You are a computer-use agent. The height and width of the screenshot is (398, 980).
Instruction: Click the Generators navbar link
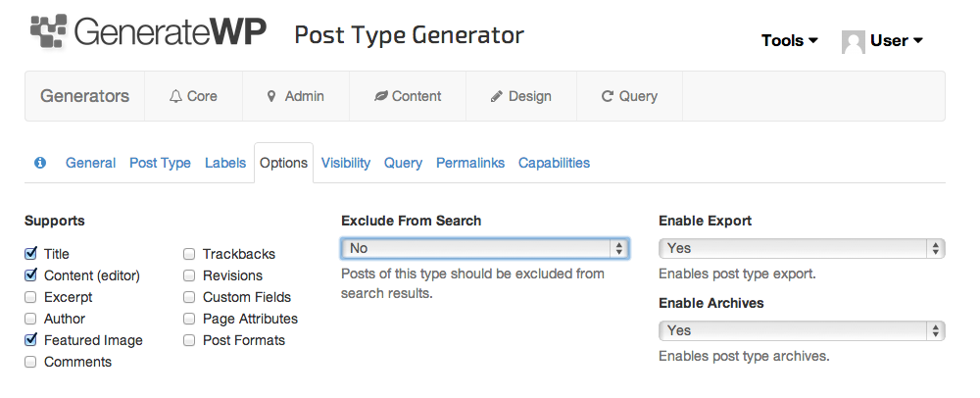pyautogui.click(x=84, y=96)
